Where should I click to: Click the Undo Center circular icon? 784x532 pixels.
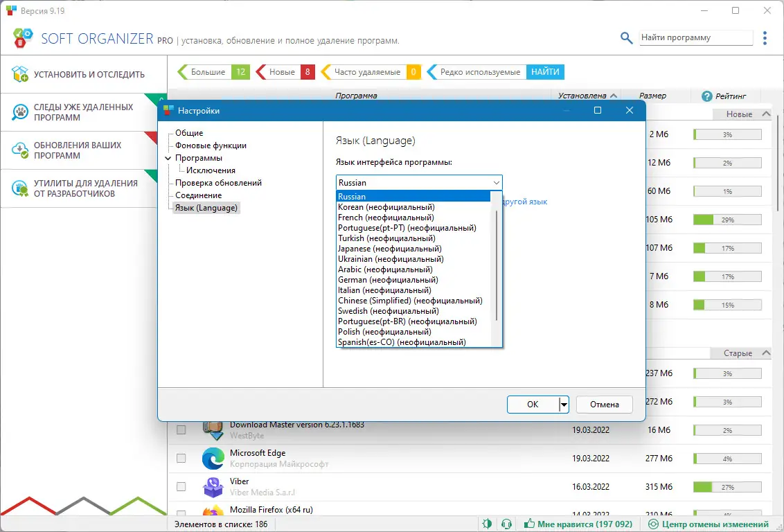pos(652,524)
